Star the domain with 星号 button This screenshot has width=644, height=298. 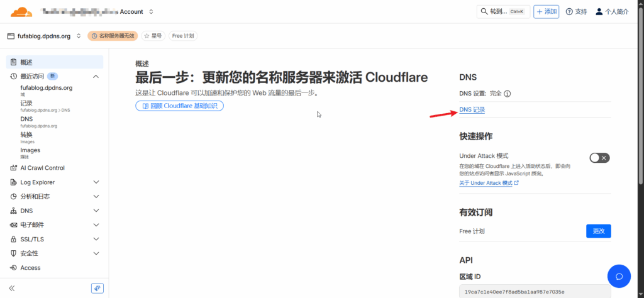tap(153, 36)
